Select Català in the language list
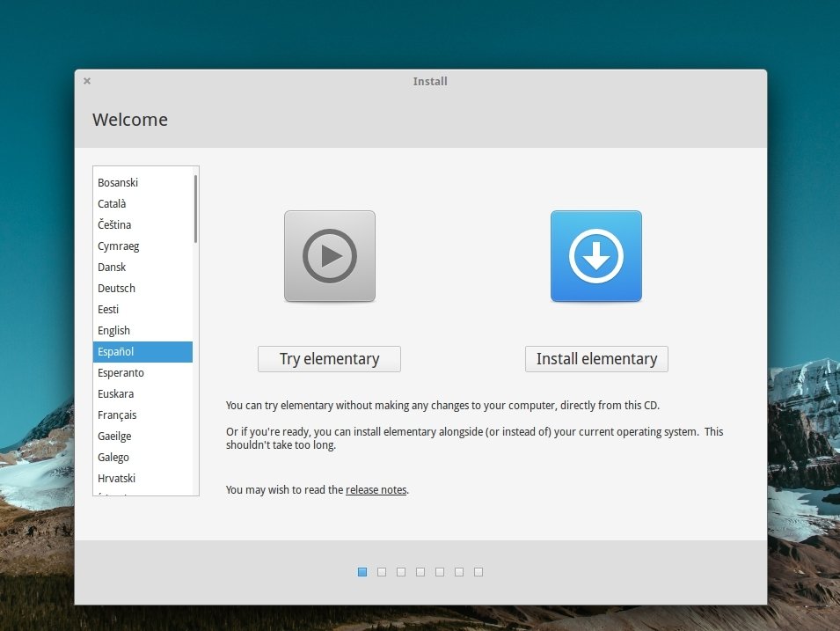The image size is (840, 631). point(142,203)
